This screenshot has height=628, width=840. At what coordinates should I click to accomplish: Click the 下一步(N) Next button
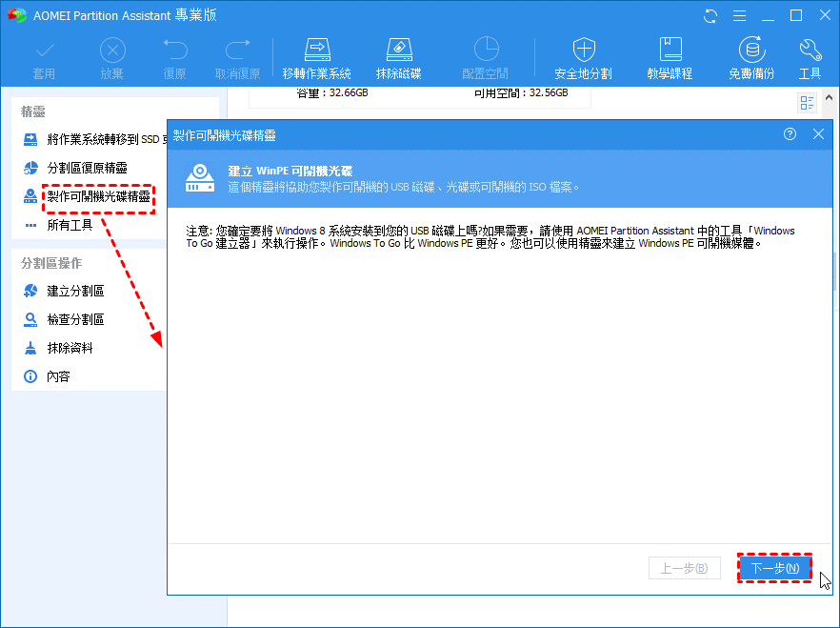click(x=774, y=568)
